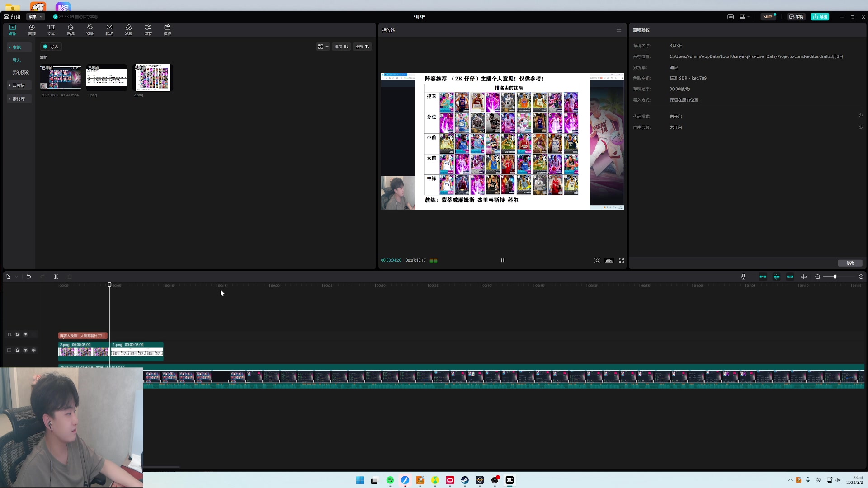The width and height of the screenshot is (868, 488).
Task: Select the 1.png media thumbnail
Action: click(x=107, y=78)
